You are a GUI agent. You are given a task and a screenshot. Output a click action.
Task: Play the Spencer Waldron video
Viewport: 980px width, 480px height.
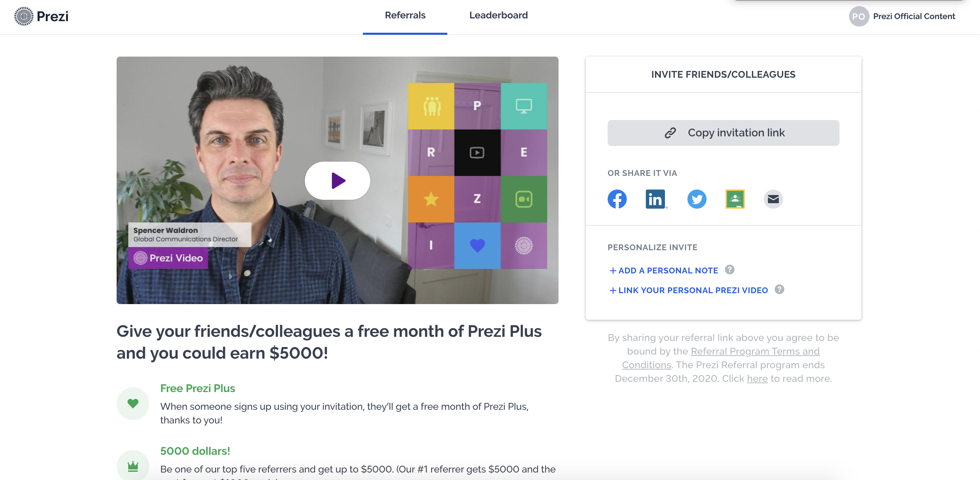(x=337, y=181)
